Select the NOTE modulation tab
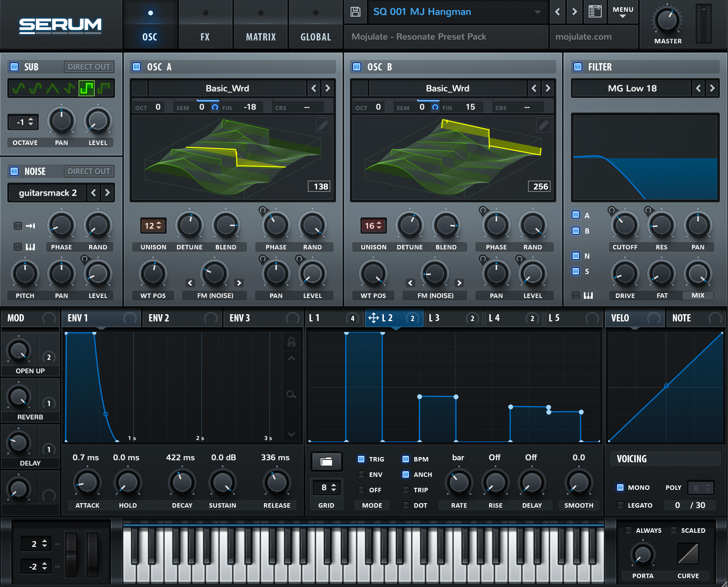The height and width of the screenshot is (587, 728). pyautogui.click(x=696, y=318)
